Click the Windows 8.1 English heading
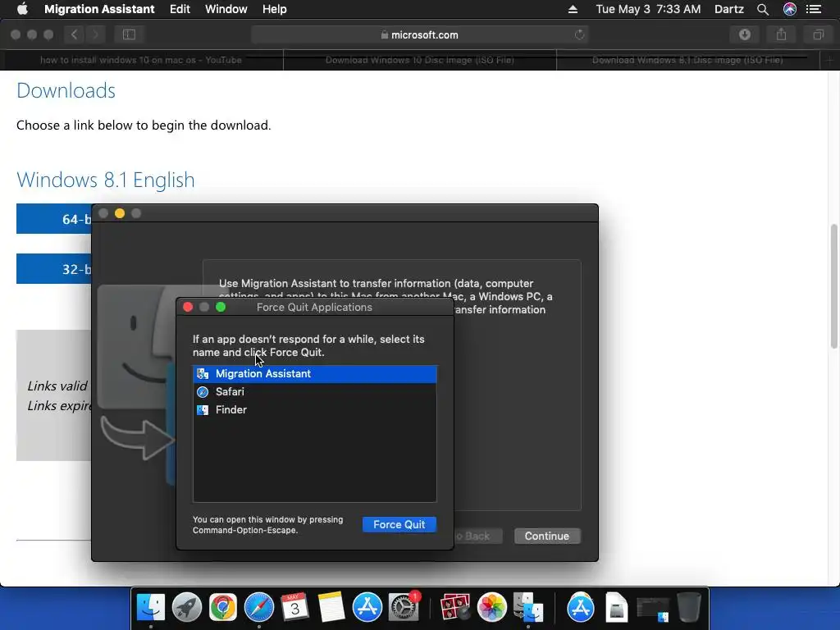The width and height of the screenshot is (840, 630). click(x=106, y=180)
